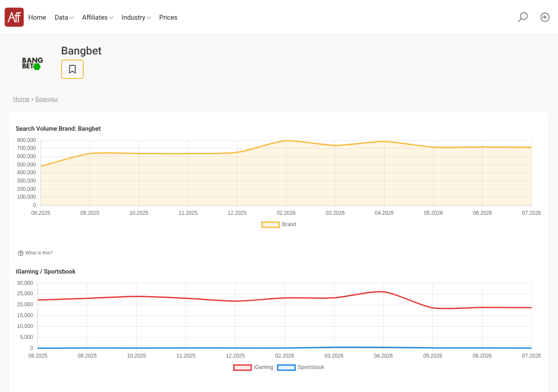Viewport: 558px width, 392px height.
Task: Click the 'iGaming / Sportsbook' chart title
Action: pyautogui.click(x=46, y=272)
